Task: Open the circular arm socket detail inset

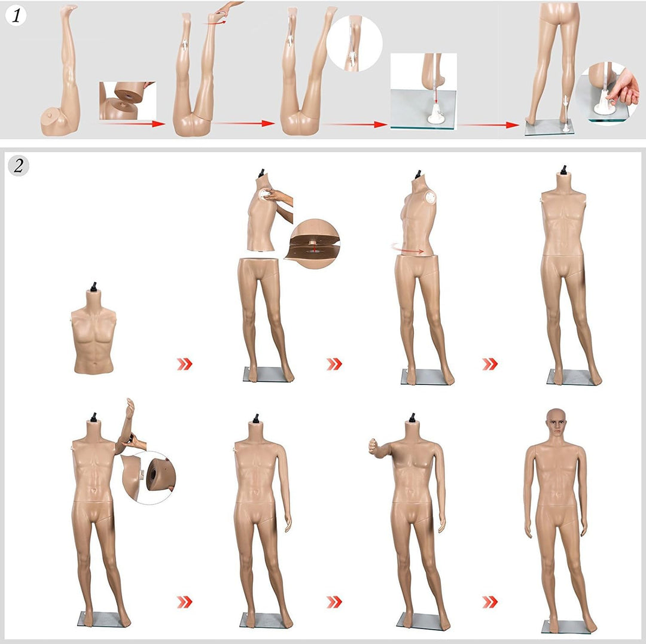Action: click(153, 476)
